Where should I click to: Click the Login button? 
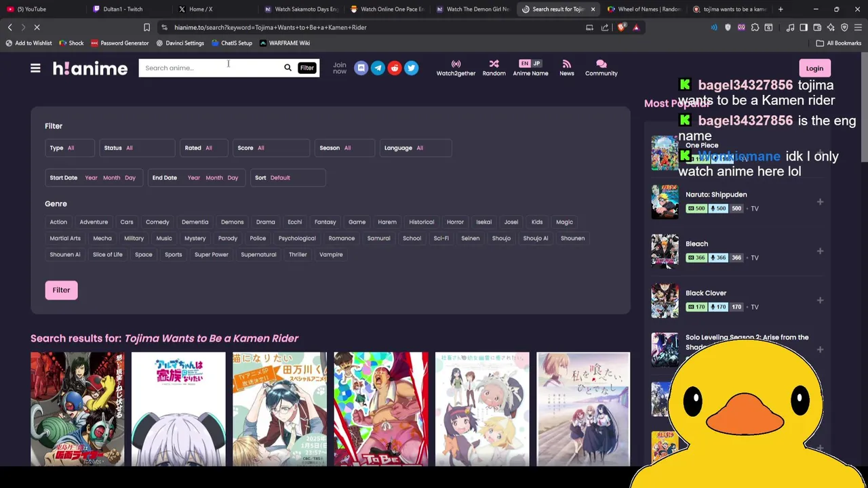tap(814, 68)
